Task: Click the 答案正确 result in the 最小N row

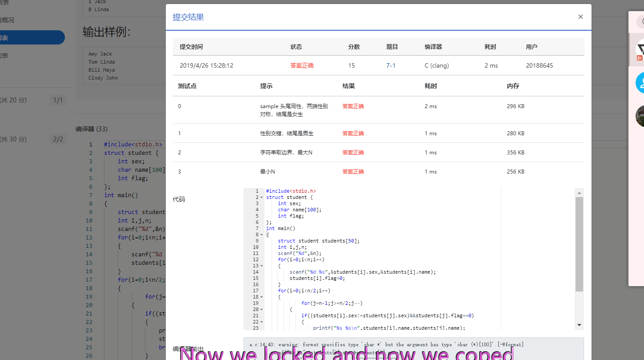Action: 353,172
